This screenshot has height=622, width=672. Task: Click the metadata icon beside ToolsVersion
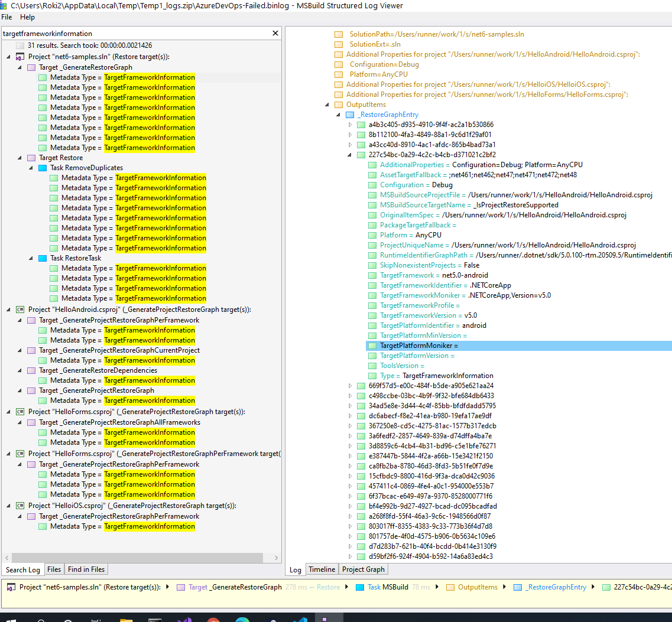(372, 366)
